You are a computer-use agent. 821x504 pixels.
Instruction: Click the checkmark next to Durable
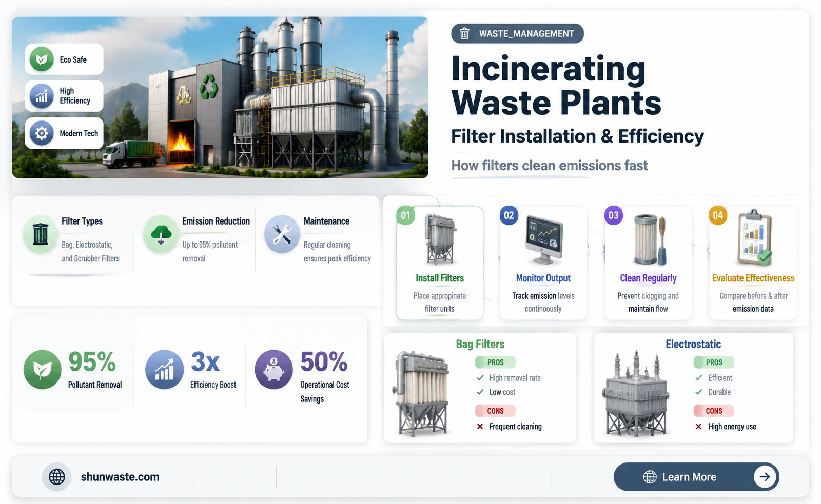tap(699, 392)
